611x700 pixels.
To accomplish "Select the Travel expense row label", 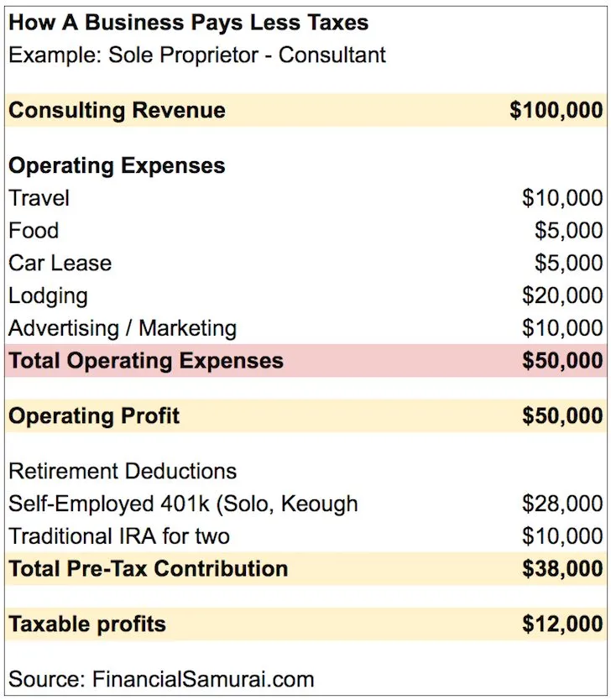I will click(39, 198).
